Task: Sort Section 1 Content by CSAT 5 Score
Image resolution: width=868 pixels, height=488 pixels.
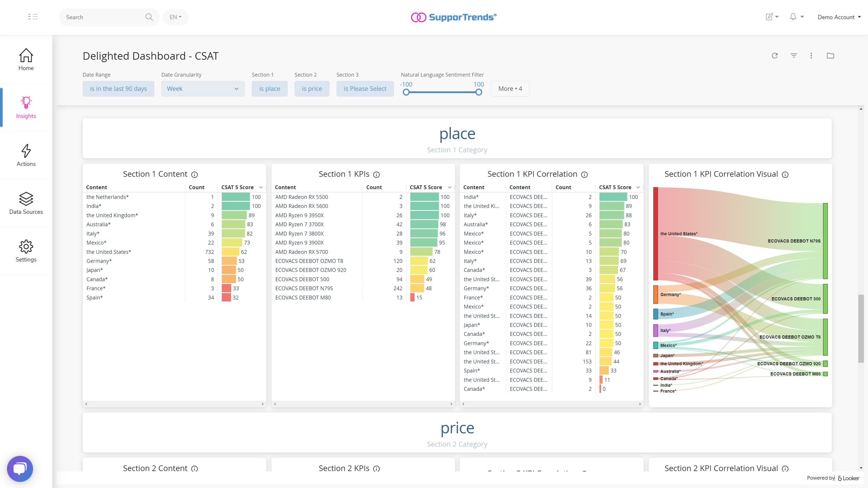Action: (242, 187)
